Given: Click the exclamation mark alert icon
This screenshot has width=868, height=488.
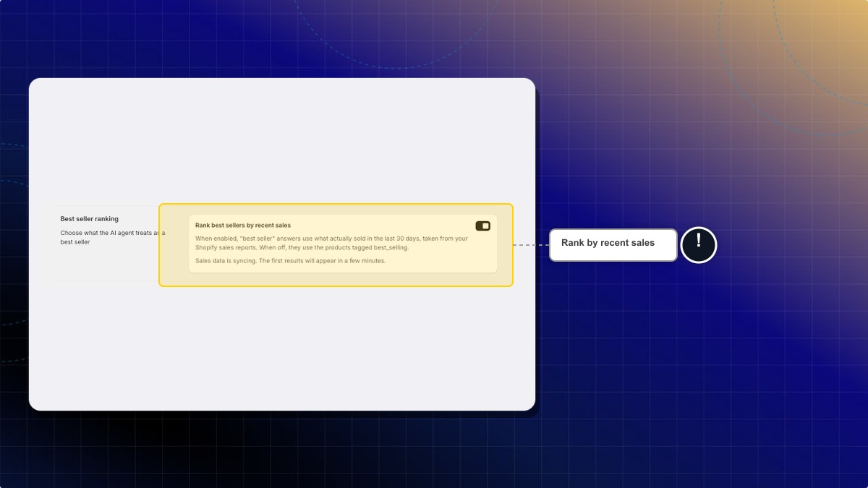Looking at the screenshot, I should [x=698, y=244].
